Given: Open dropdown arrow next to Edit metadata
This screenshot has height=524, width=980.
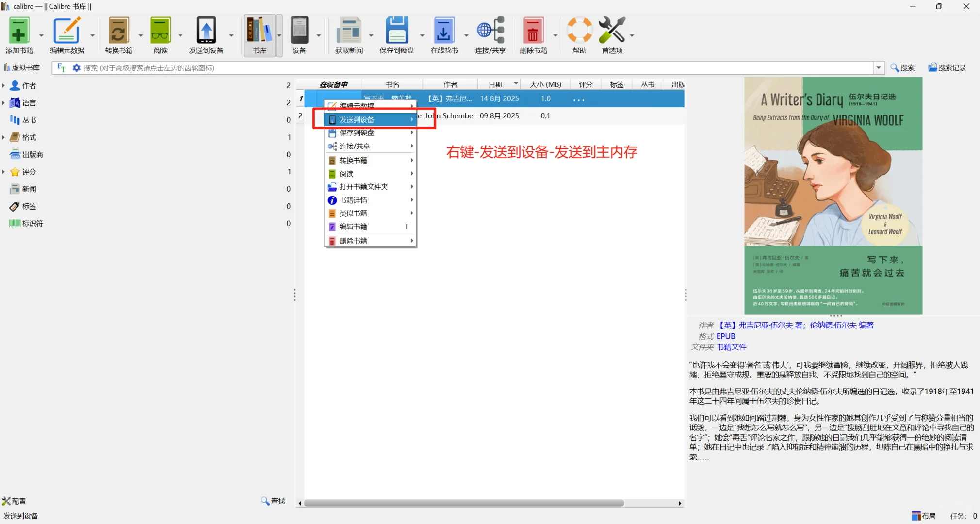Looking at the screenshot, I should point(92,35).
